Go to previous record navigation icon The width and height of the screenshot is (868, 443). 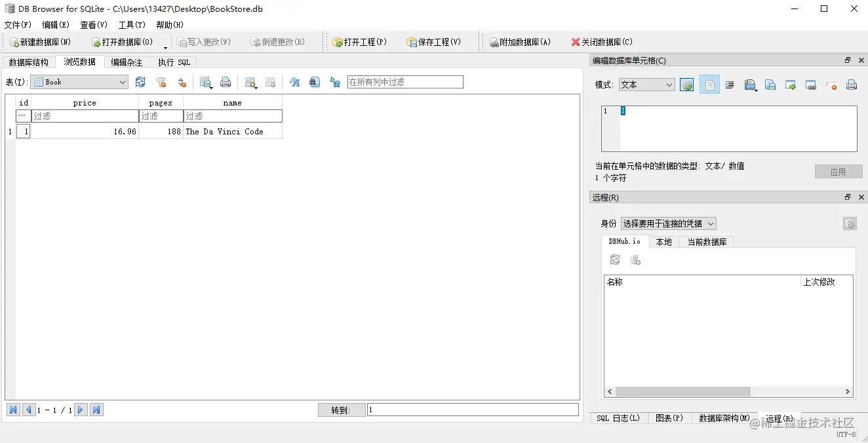[29, 410]
